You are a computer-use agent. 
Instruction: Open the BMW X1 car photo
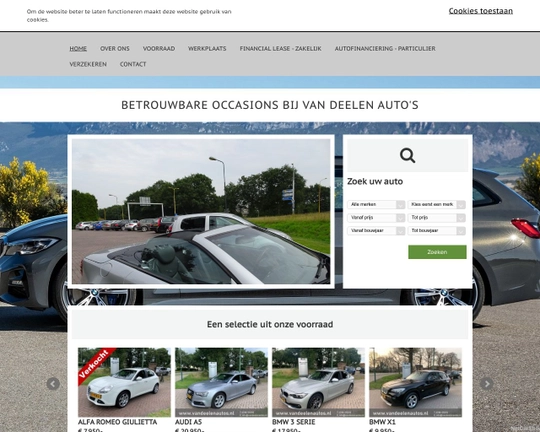point(415,382)
